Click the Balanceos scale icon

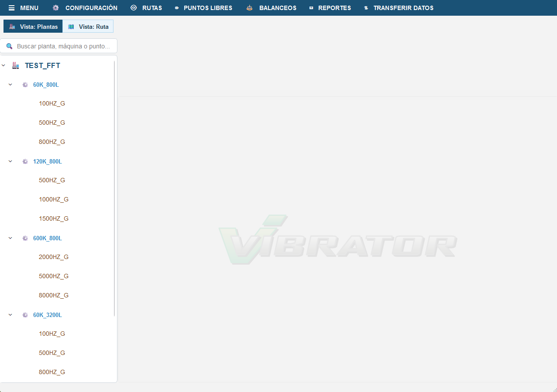250,8
